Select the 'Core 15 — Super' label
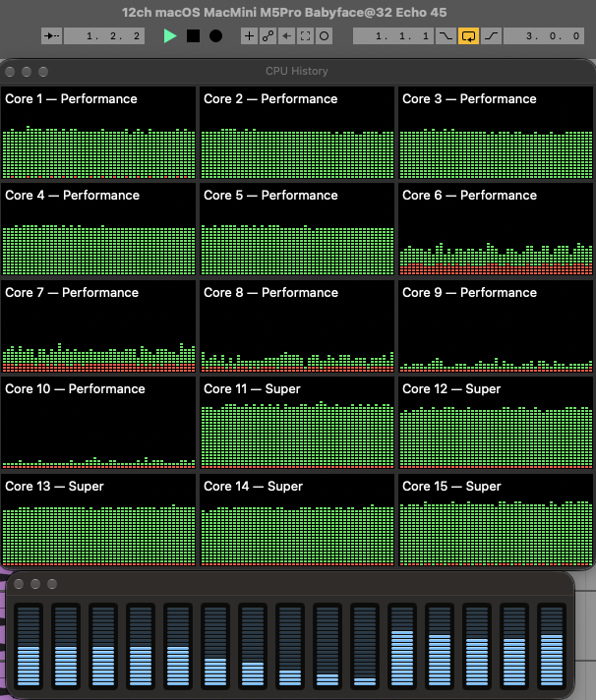596x700 pixels. click(x=451, y=486)
